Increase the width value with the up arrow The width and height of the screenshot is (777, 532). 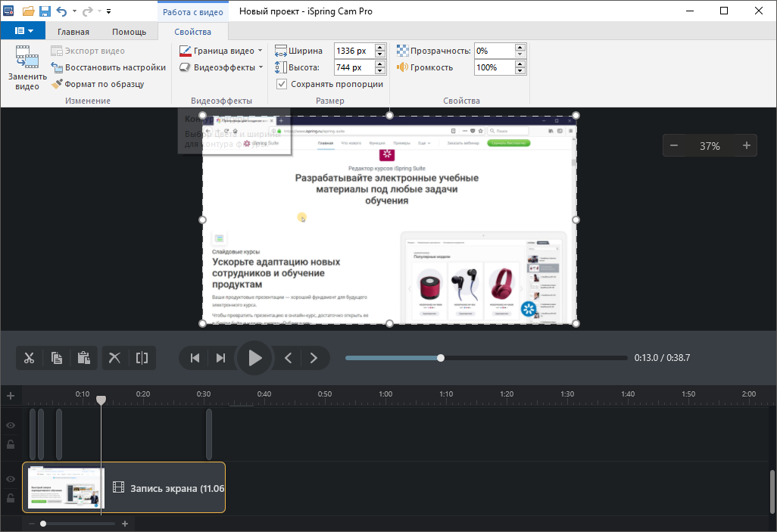pyautogui.click(x=380, y=48)
